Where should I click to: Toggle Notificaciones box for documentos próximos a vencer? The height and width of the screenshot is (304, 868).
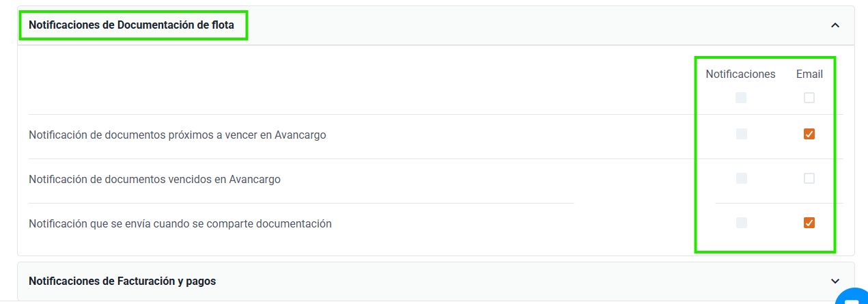click(742, 134)
